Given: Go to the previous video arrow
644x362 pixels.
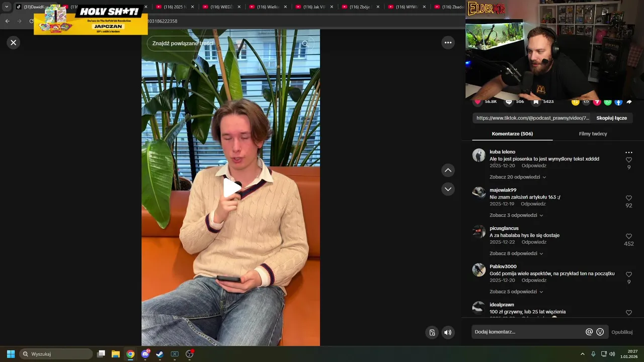Looking at the screenshot, I should point(448,170).
